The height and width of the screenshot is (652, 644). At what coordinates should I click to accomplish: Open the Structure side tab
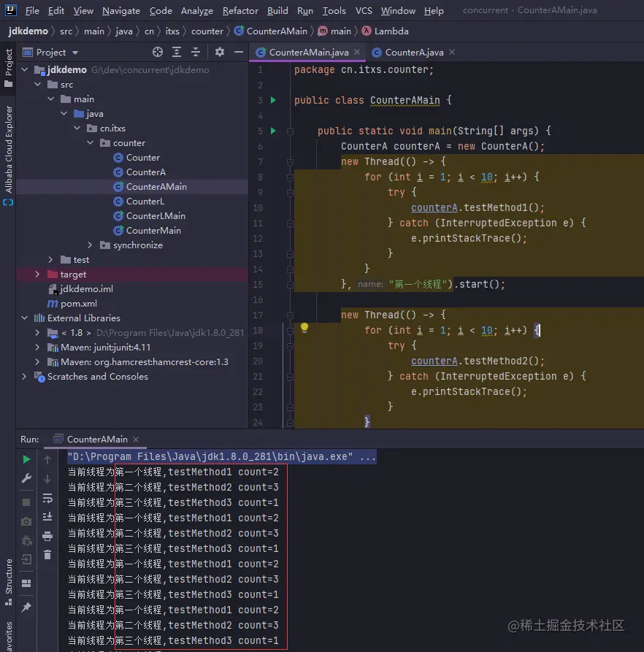(x=8, y=581)
